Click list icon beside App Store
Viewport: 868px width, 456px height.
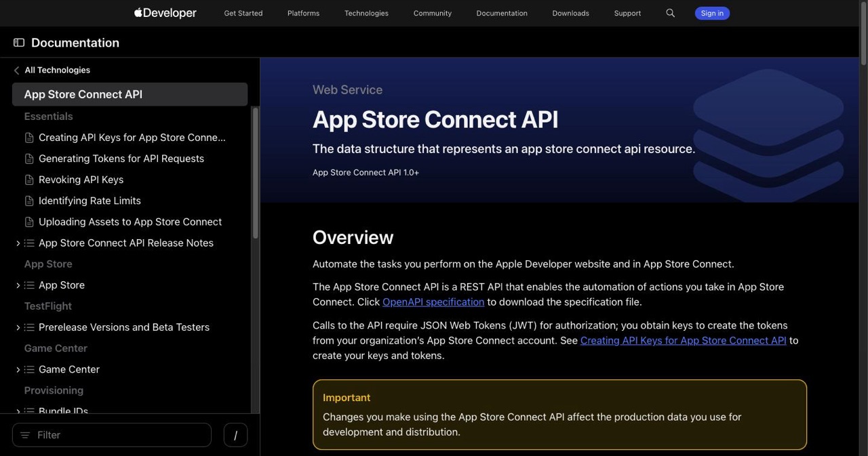(x=29, y=285)
